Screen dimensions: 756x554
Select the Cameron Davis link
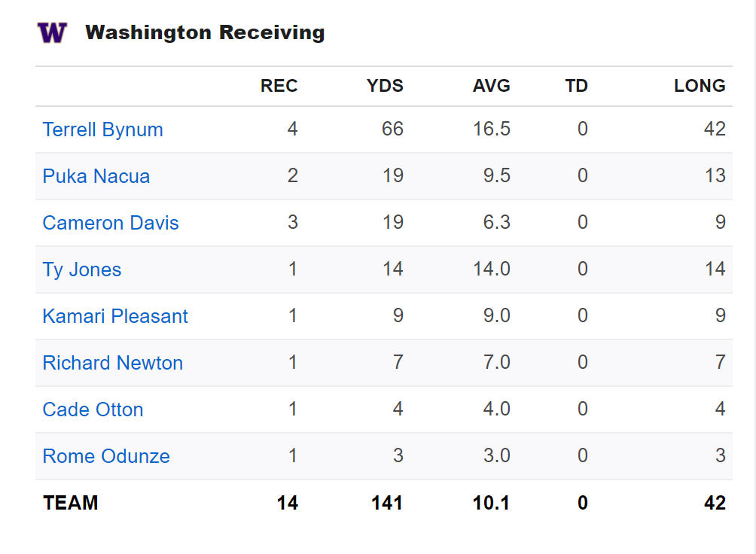(x=111, y=223)
